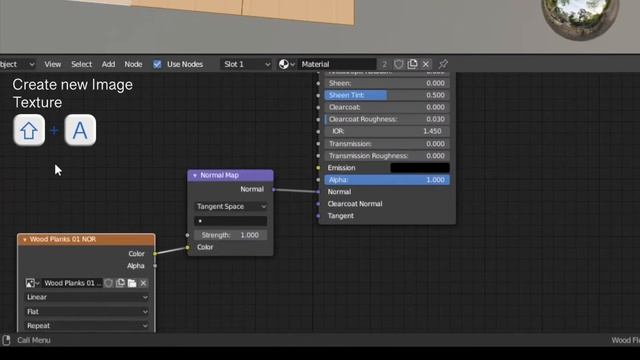Click the Normal input socket of the shader
This screenshot has height=360, width=640.
318,192
